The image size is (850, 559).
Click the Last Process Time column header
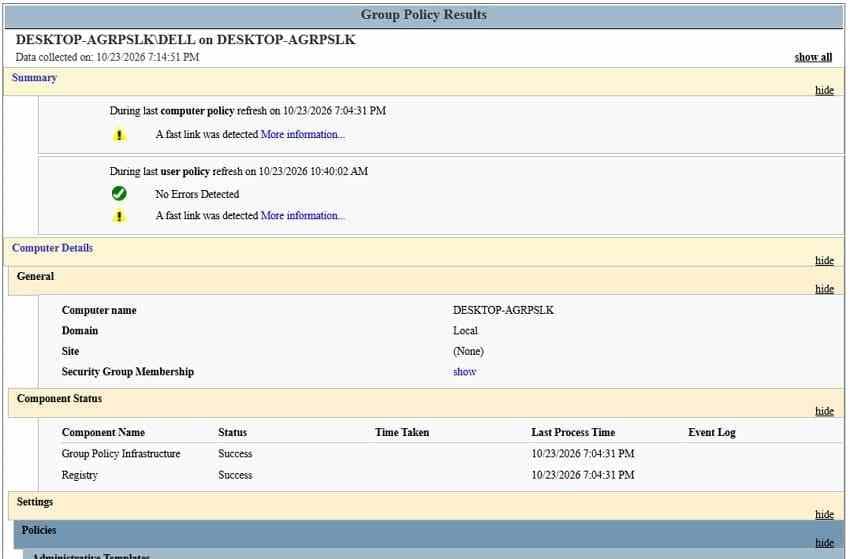click(573, 433)
